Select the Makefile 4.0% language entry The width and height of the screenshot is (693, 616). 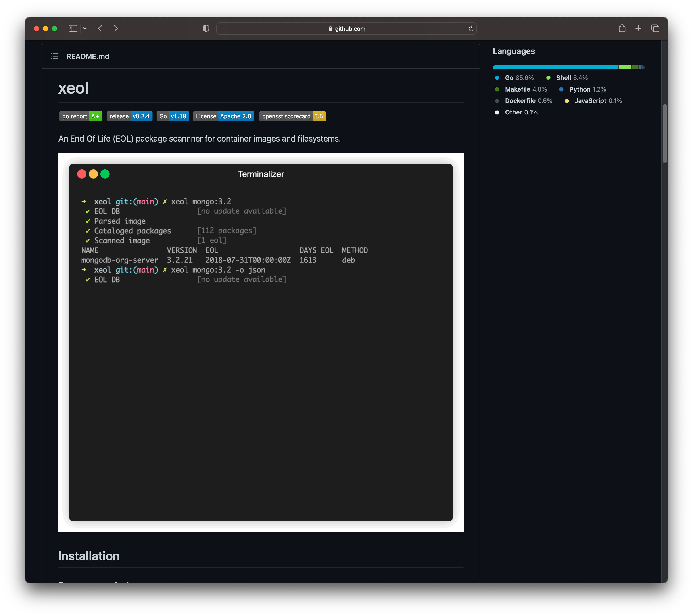click(521, 89)
